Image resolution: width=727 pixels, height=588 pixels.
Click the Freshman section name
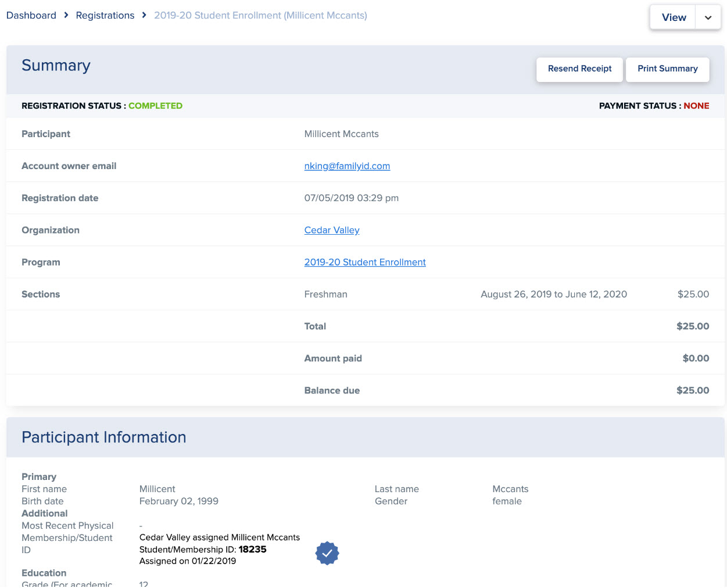click(x=325, y=295)
